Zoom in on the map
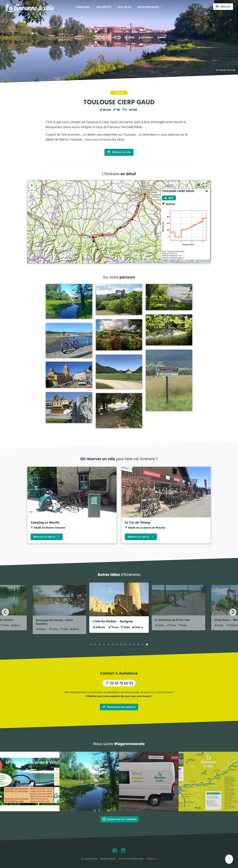This screenshot has width=238, height=868. coord(32,185)
